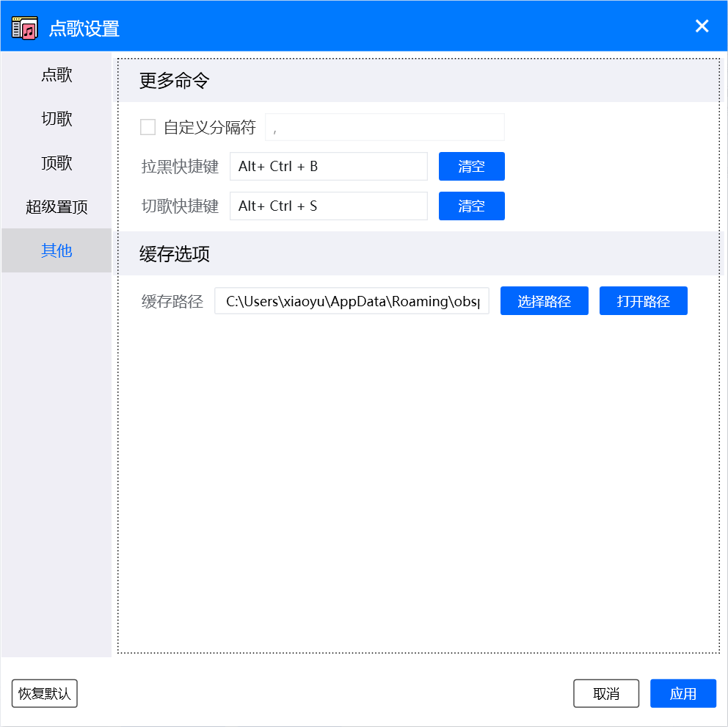Open the 顶歌 settings section
Image resolution: width=728 pixels, height=727 pixels.
click(x=57, y=163)
